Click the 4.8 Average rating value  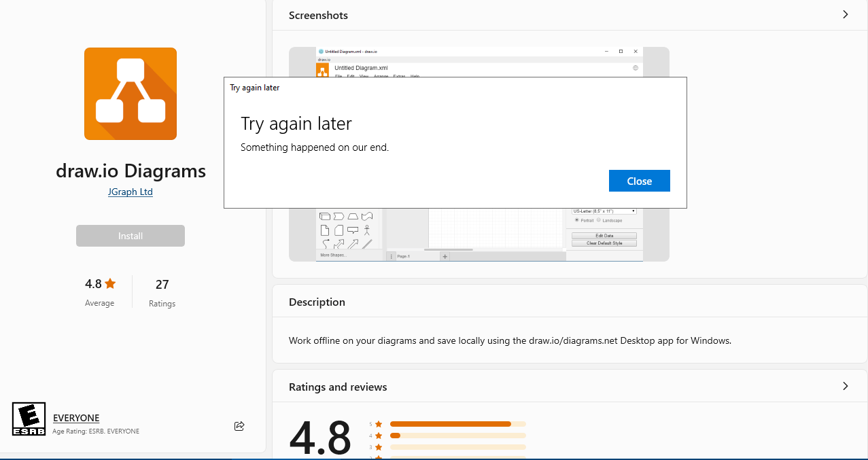point(93,284)
